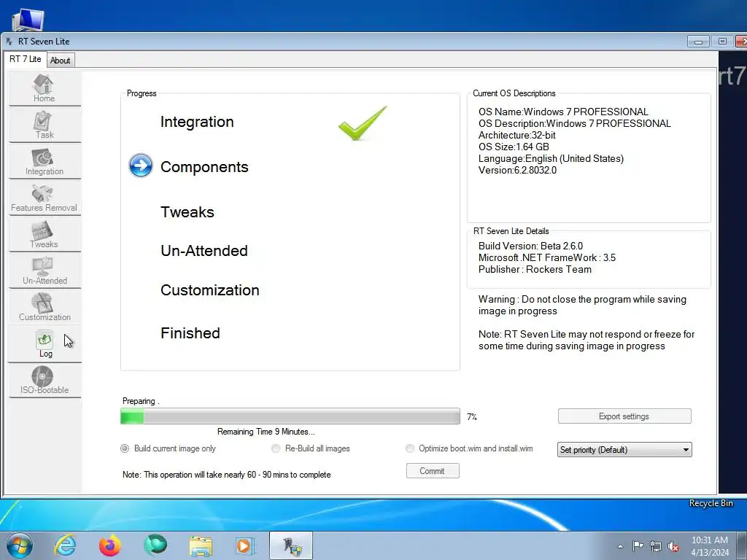
Task: Open the desktop computer icon
Action: pyautogui.click(x=28, y=19)
